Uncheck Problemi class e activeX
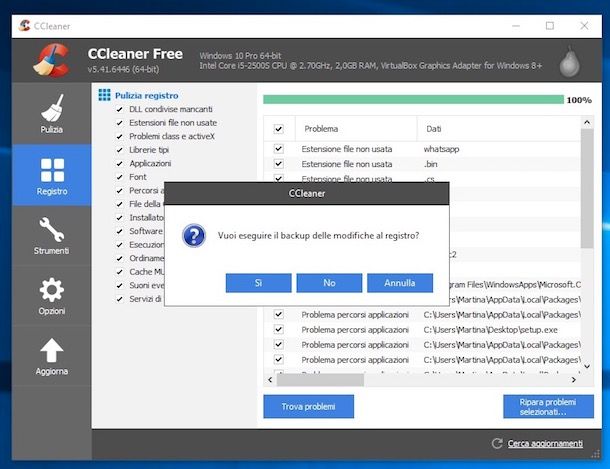 coord(119,136)
